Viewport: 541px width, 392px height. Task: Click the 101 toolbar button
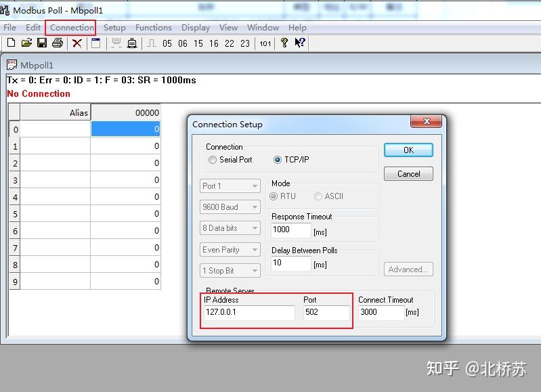point(265,43)
